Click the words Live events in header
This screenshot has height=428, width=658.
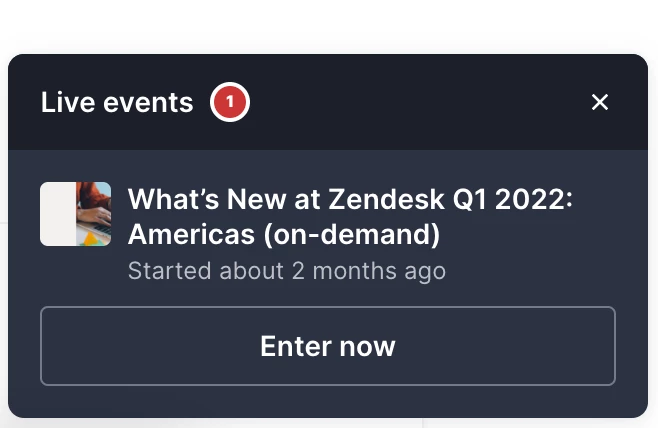pyautogui.click(x=117, y=102)
